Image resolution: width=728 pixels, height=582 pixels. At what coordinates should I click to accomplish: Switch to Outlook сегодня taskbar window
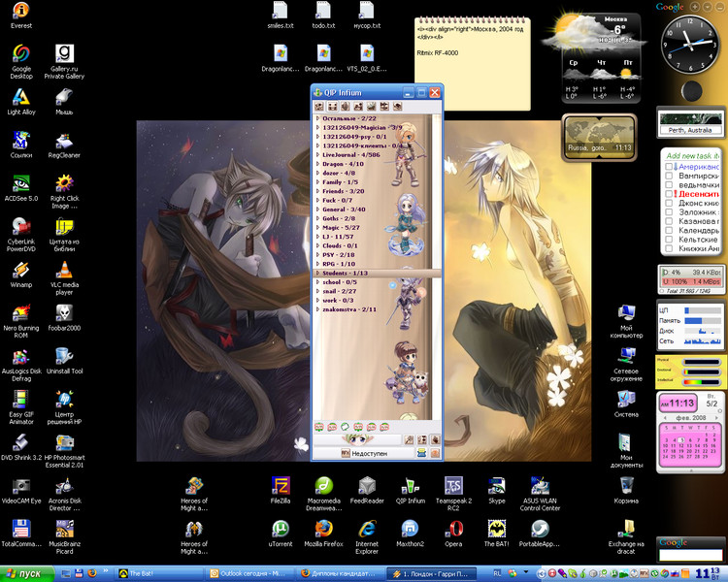(248, 573)
